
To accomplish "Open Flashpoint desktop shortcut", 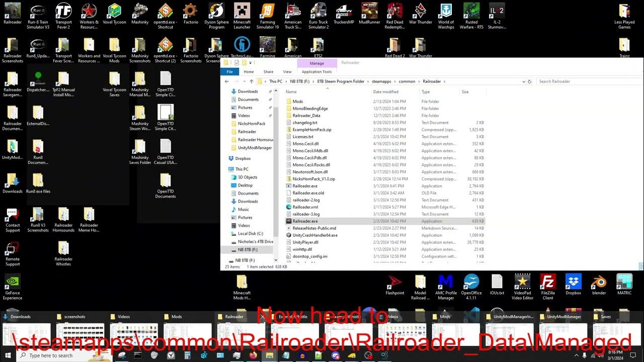I will pyautogui.click(x=395, y=285).
